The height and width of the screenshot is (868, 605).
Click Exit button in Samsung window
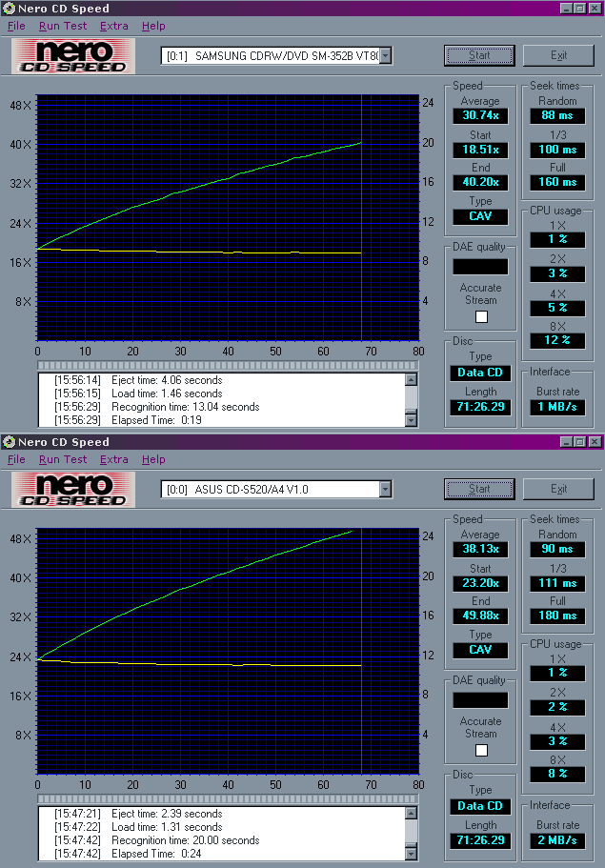click(558, 55)
